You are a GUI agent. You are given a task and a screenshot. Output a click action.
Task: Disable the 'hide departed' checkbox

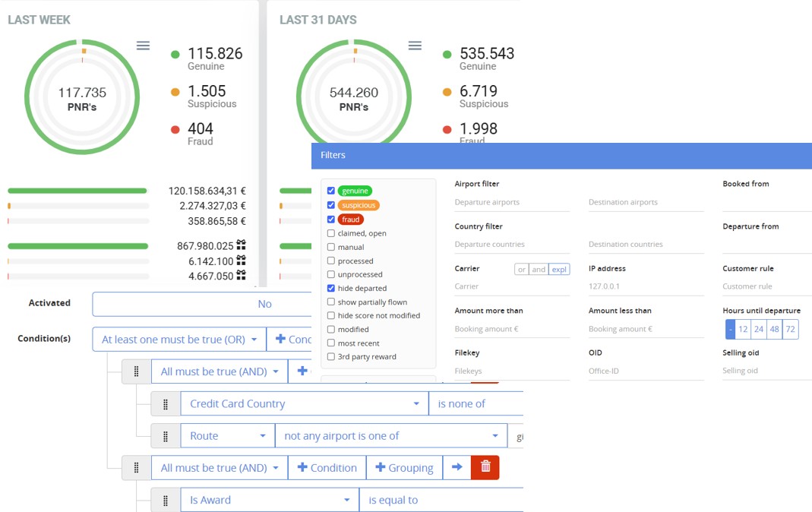(x=331, y=289)
